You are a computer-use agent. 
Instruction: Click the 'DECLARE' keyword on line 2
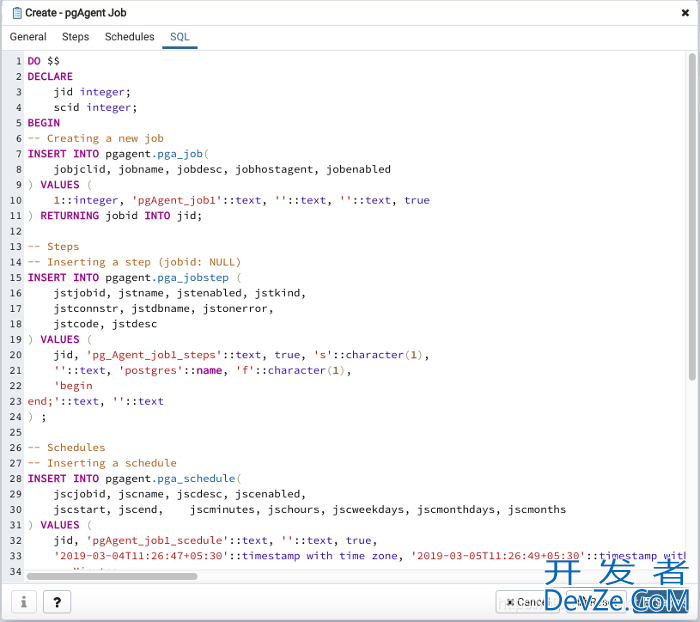pos(50,76)
